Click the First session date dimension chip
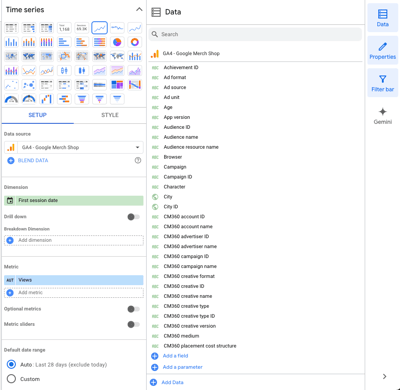400x390 pixels. 74,200
